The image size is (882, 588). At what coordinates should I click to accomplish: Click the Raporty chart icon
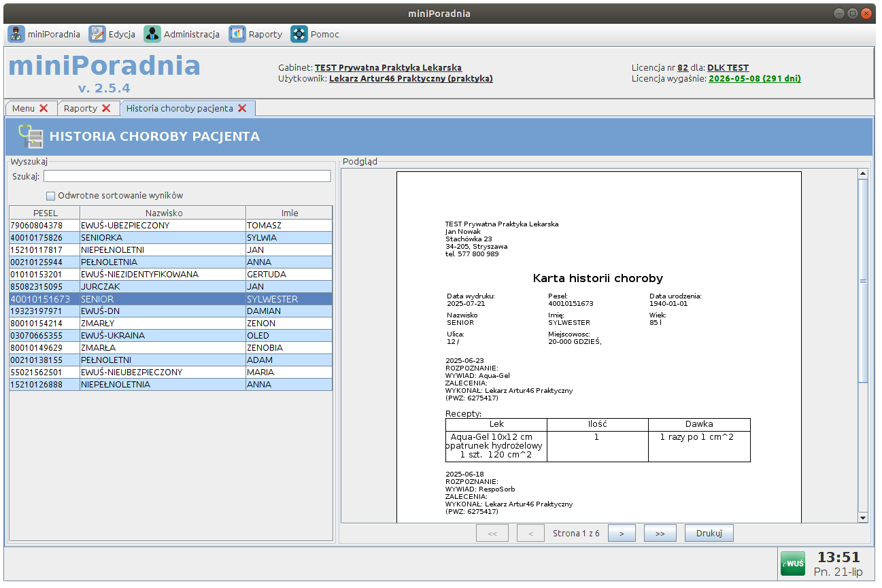[237, 34]
